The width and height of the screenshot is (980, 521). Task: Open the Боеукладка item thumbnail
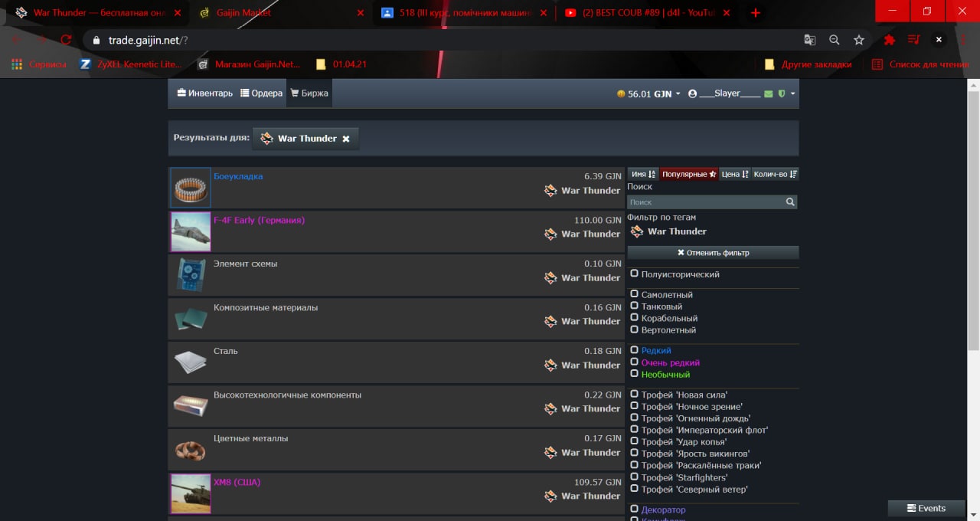(x=191, y=188)
